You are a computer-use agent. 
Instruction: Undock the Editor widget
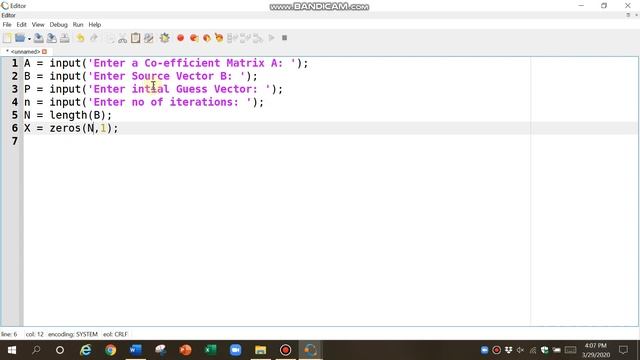(x=628, y=15)
